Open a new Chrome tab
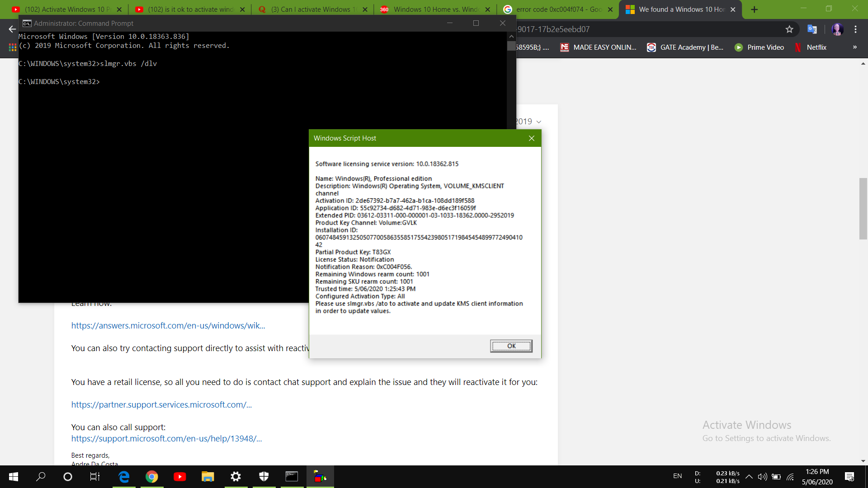The width and height of the screenshot is (868, 488). point(754,9)
